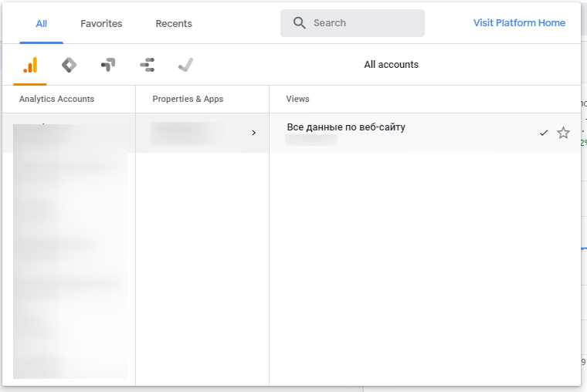Open the Google Optimize product icon

(108, 66)
